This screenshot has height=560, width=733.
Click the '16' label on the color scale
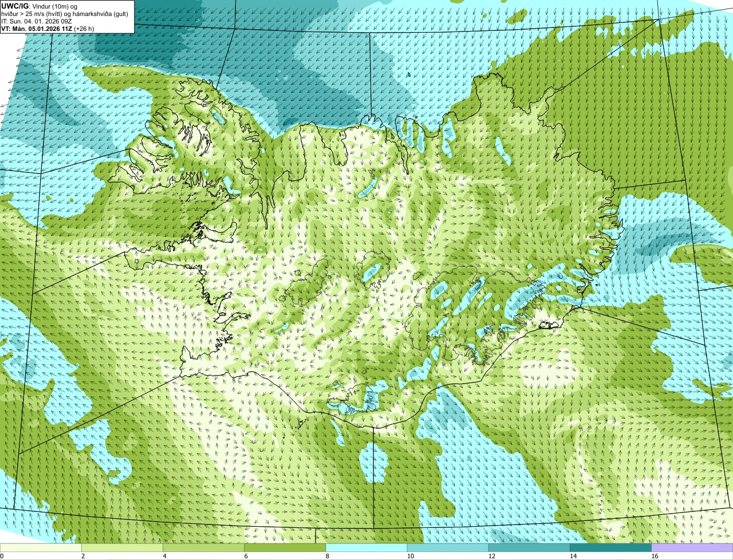[655, 556]
